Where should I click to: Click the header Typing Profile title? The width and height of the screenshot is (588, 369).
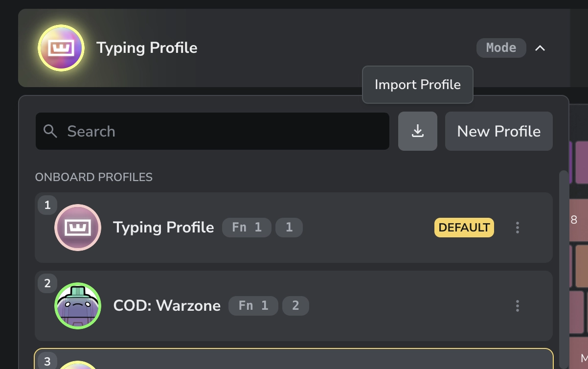pyautogui.click(x=147, y=48)
